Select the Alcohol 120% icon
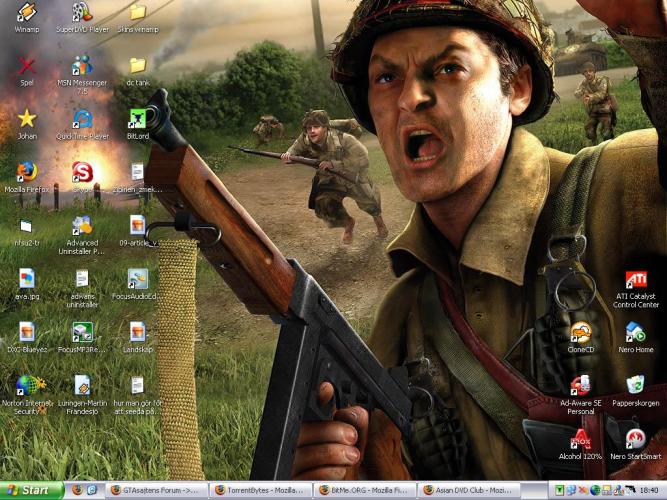667x500 pixels. click(x=581, y=439)
